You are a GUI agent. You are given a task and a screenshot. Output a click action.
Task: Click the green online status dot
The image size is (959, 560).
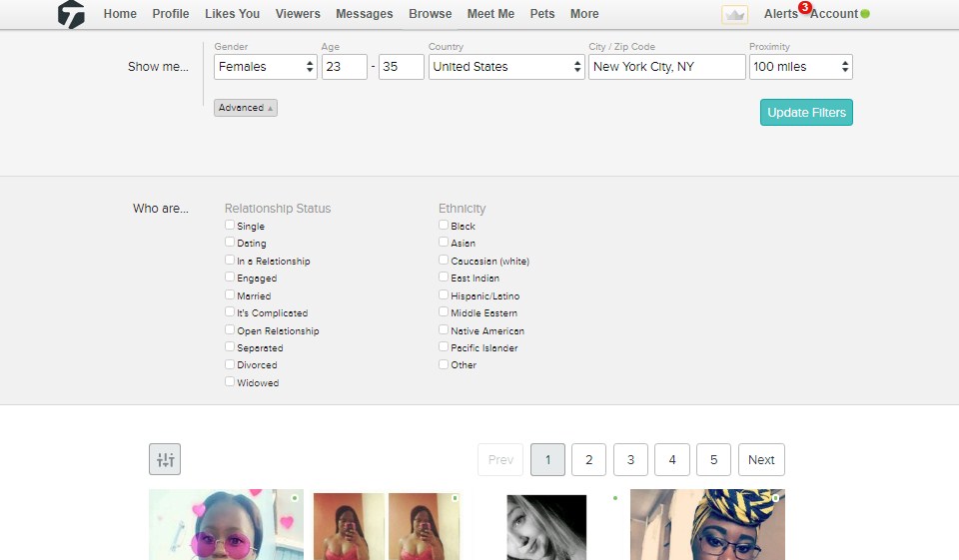[865, 14]
